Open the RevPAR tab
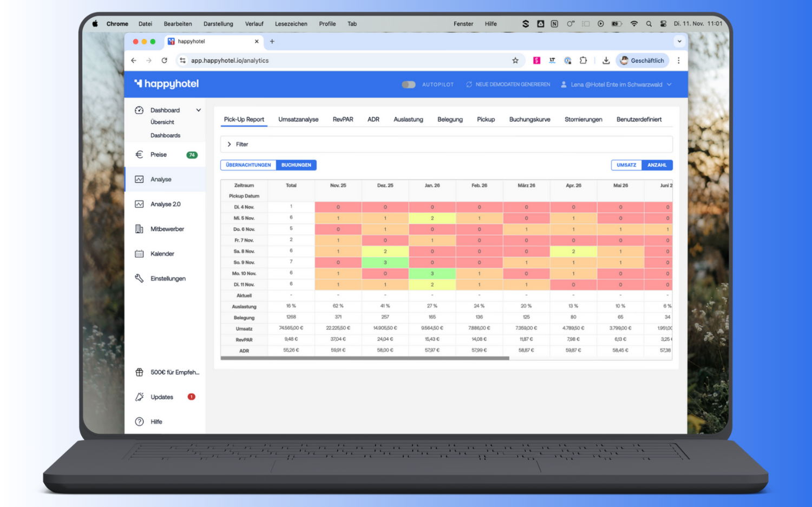Screen dimensions: 812x507 click(343, 120)
